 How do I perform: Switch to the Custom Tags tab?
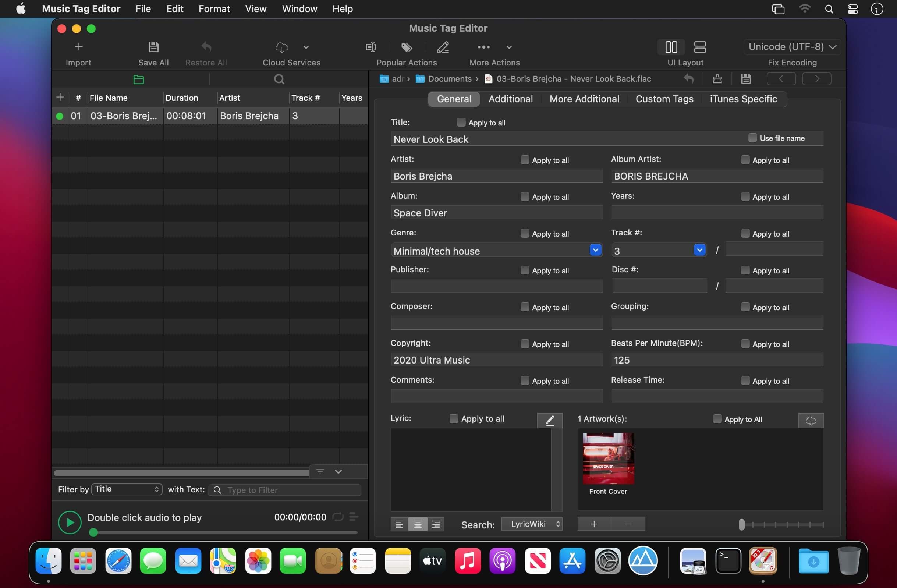click(x=664, y=99)
